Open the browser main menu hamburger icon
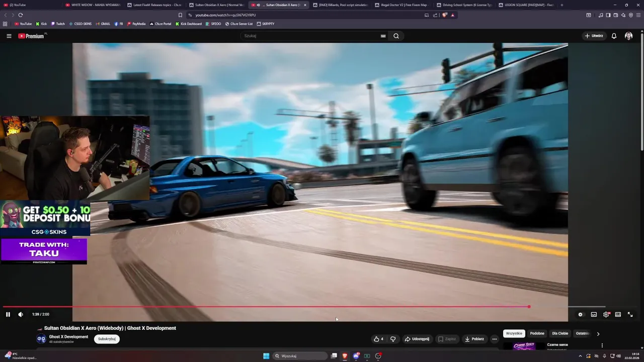 (638, 15)
